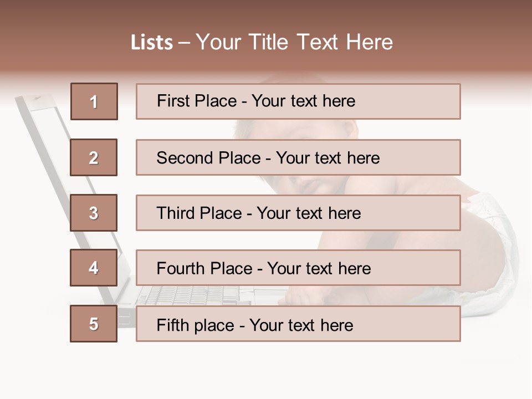Click 'Your text here' in First Place row

point(303,101)
